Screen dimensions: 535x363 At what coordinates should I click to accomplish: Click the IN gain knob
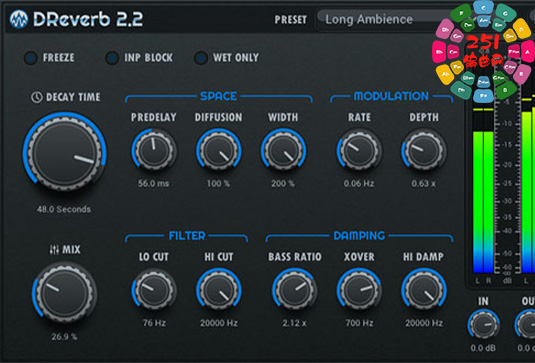point(483,324)
